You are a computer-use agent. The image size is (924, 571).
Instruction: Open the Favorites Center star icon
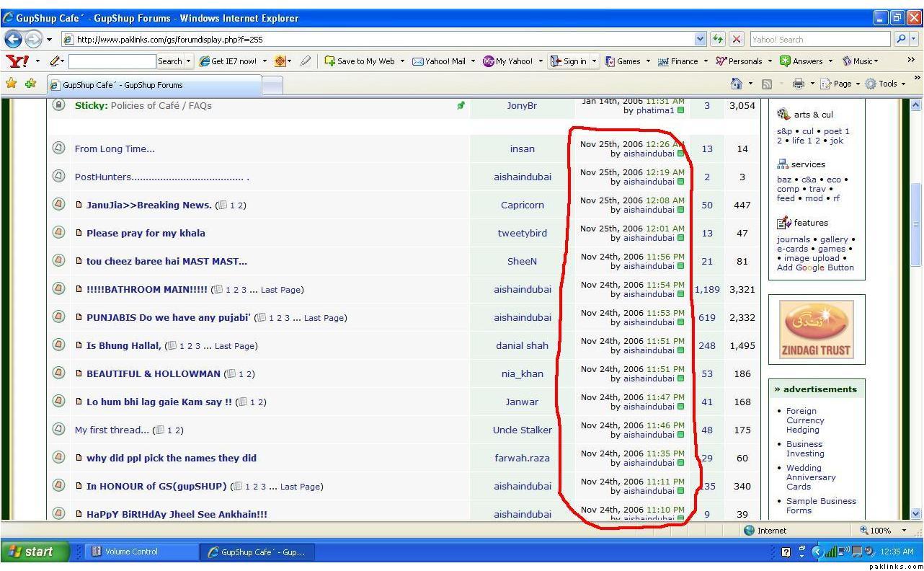point(11,84)
